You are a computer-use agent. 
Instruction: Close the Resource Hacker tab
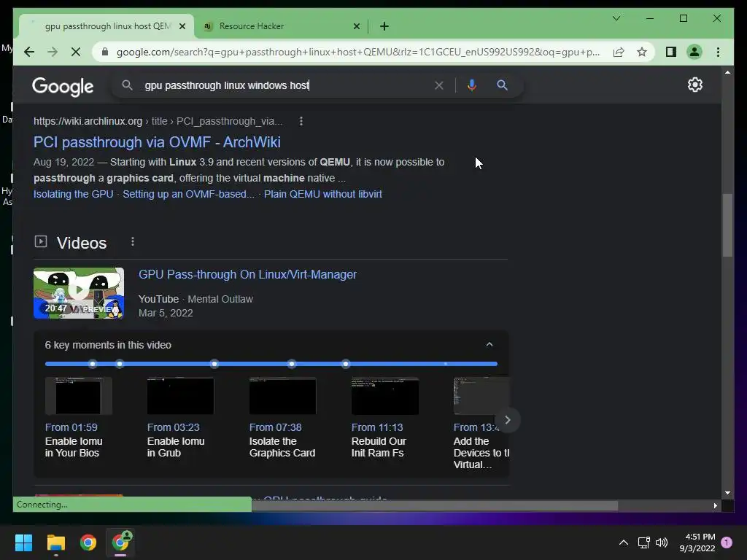pos(356,26)
